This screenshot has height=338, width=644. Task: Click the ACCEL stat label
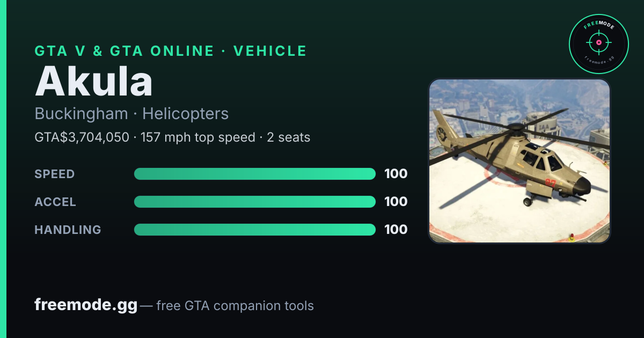click(55, 202)
